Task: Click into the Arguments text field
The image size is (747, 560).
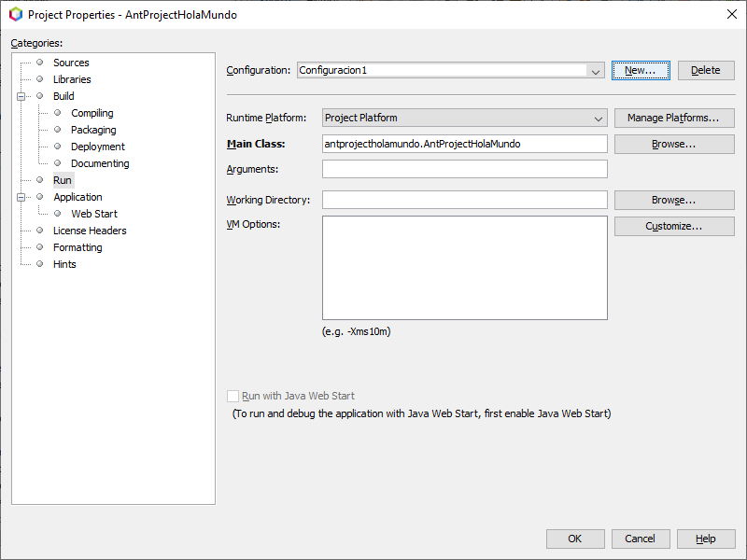Action: pos(464,169)
